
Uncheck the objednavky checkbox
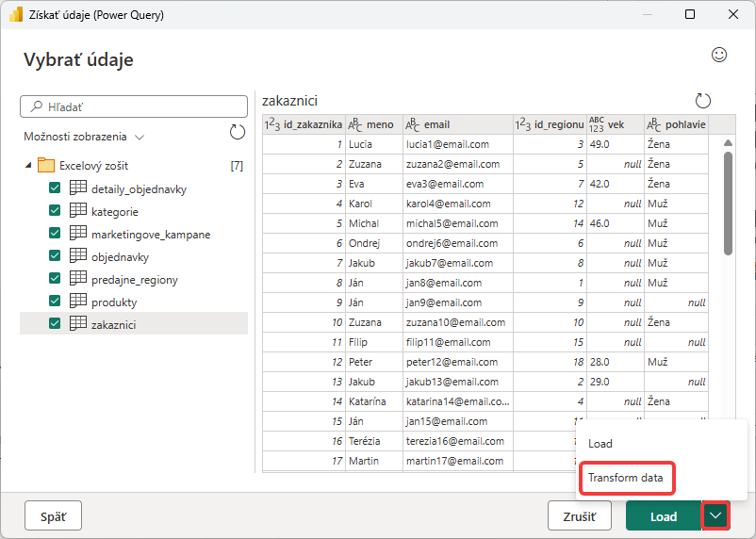(x=55, y=255)
